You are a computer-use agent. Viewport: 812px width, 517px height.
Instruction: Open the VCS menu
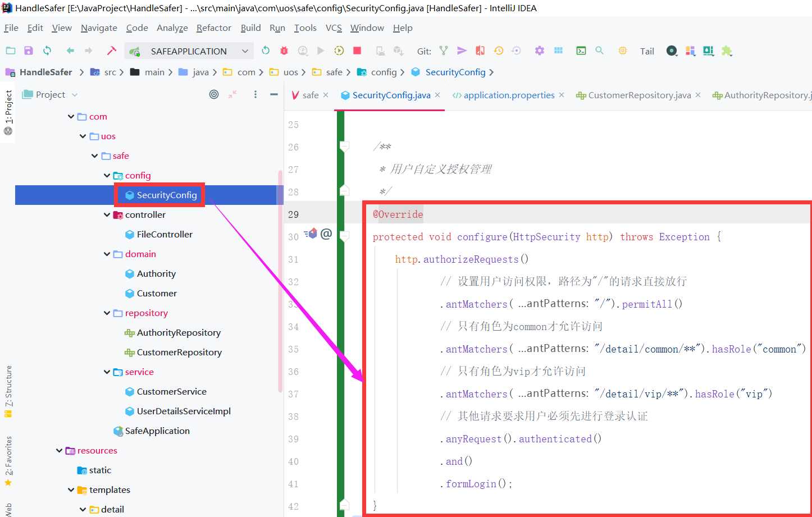(x=334, y=28)
